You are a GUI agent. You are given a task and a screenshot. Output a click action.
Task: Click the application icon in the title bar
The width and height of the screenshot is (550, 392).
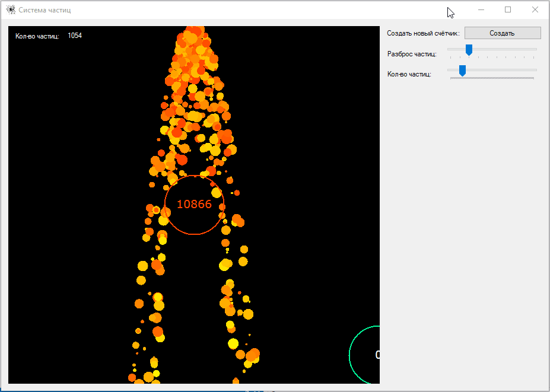[10, 10]
